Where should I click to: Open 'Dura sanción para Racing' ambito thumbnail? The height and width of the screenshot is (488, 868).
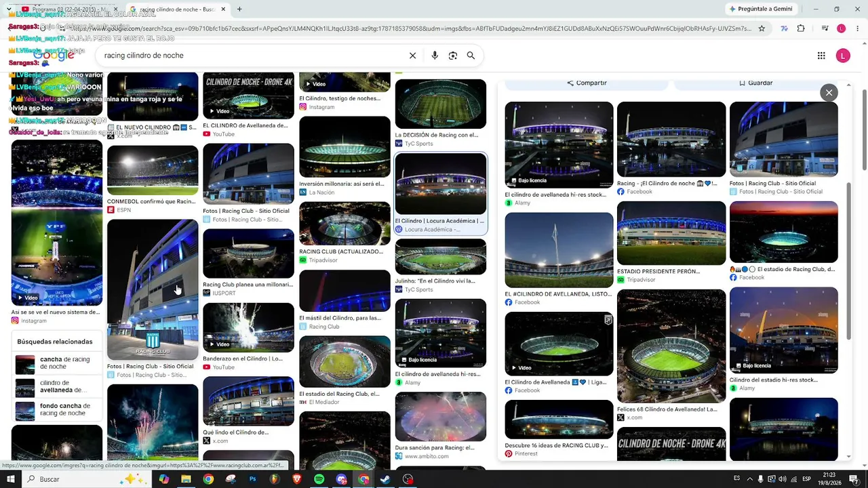[441, 417]
